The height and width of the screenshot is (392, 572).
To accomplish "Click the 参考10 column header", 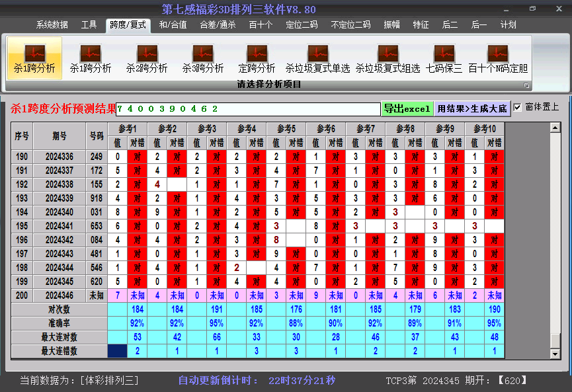I will (x=485, y=129).
